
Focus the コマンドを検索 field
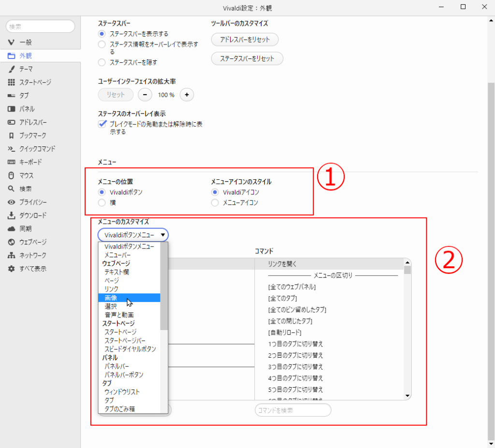click(293, 410)
